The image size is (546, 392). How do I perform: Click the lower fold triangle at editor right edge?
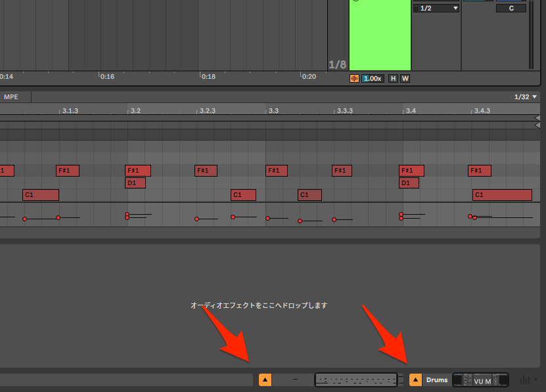pos(537,125)
